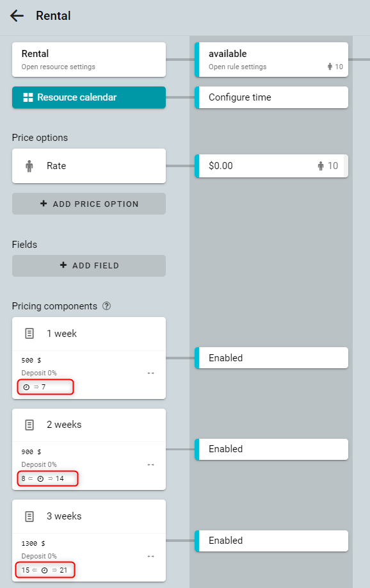The image size is (370, 588).
Task: Open Pricing components help question mark
Action: 106,306
